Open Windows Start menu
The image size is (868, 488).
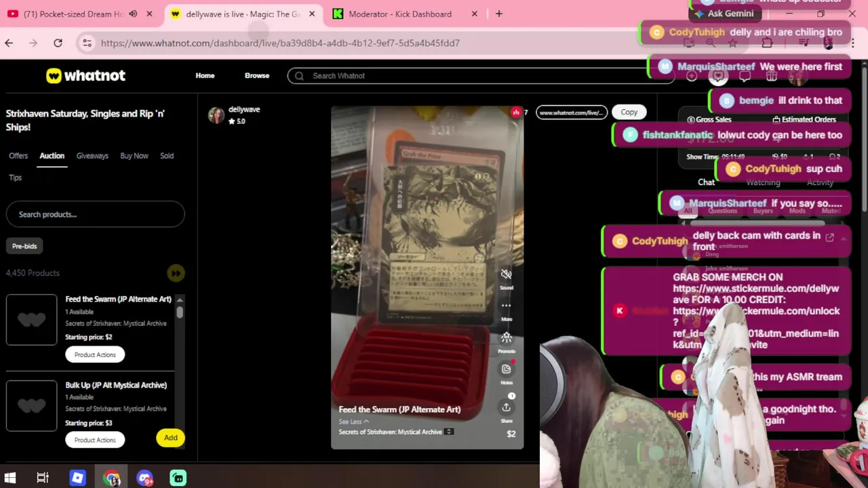tap(10, 478)
